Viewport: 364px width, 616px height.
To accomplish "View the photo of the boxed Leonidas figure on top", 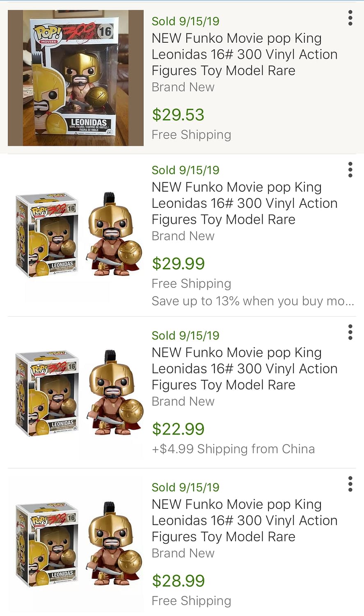I will 75,78.
